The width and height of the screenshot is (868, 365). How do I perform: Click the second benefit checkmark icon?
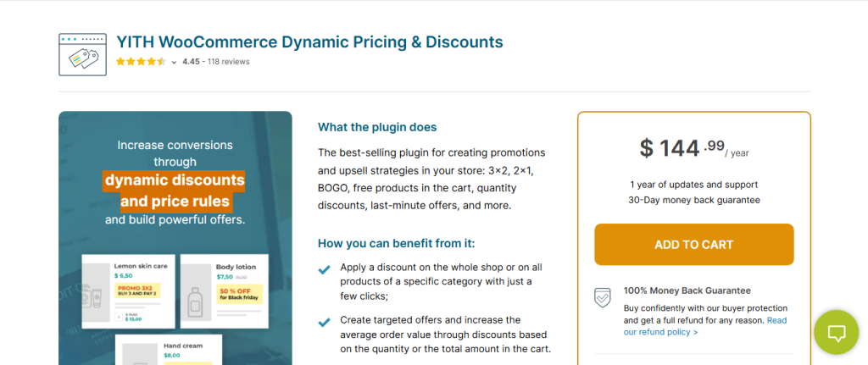[324, 323]
